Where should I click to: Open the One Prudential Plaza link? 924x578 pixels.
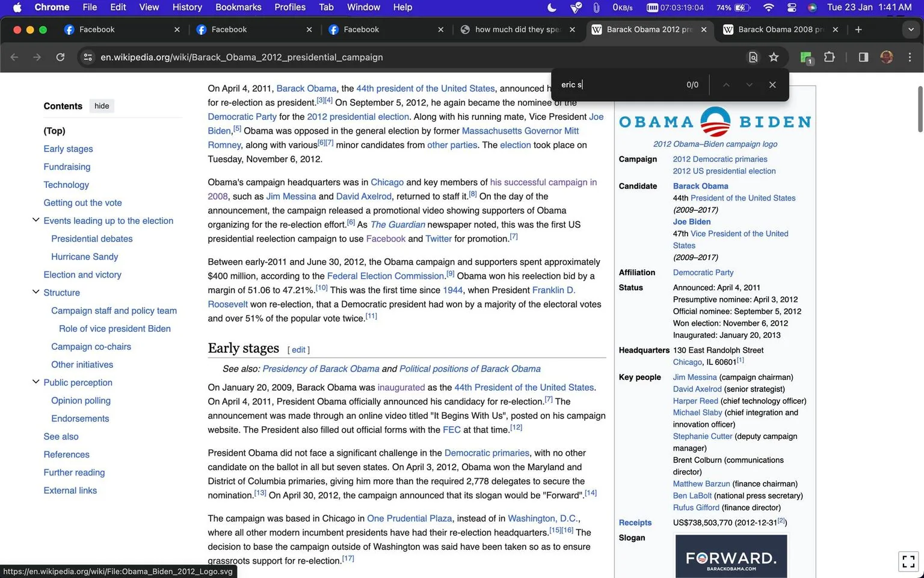[409, 518]
